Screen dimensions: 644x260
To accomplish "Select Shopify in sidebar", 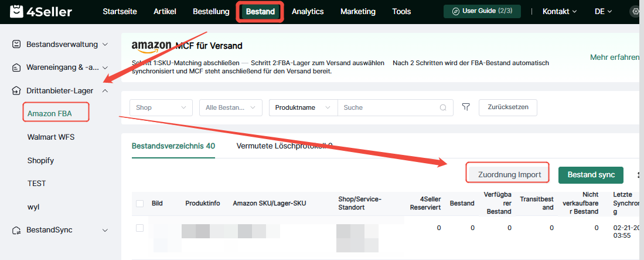I will (40, 160).
